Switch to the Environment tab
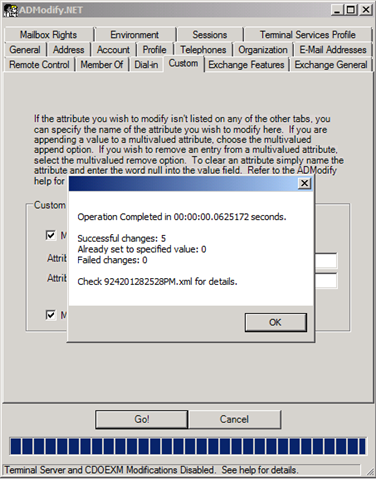The width and height of the screenshot is (376, 480). (135, 35)
